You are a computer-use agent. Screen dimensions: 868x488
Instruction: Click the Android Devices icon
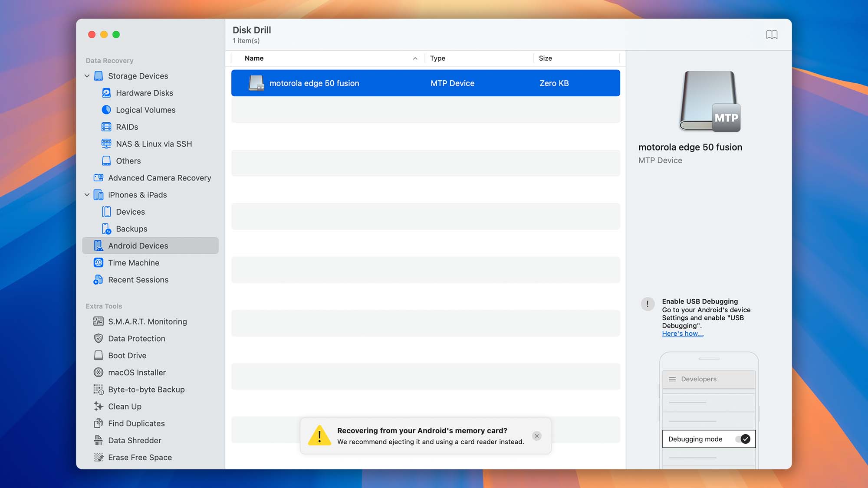click(x=99, y=246)
